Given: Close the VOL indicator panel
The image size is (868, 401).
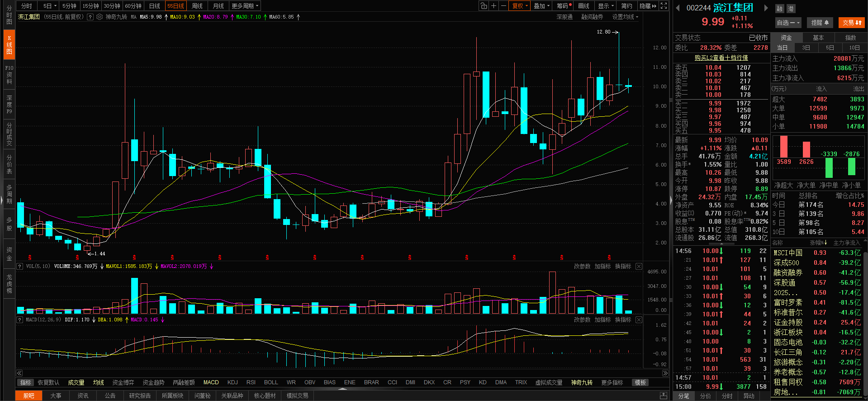Looking at the screenshot, I should tap(639, 266).
